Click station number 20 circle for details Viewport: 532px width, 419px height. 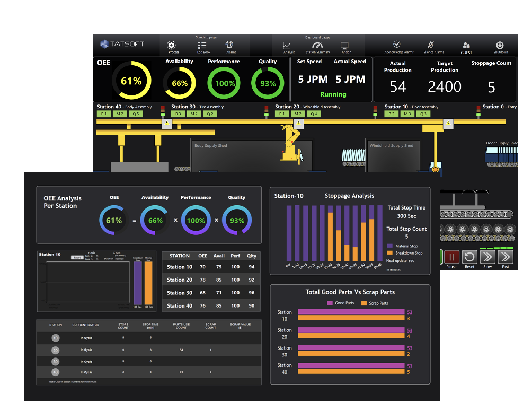pyautogui.click(x=56, y=350)
